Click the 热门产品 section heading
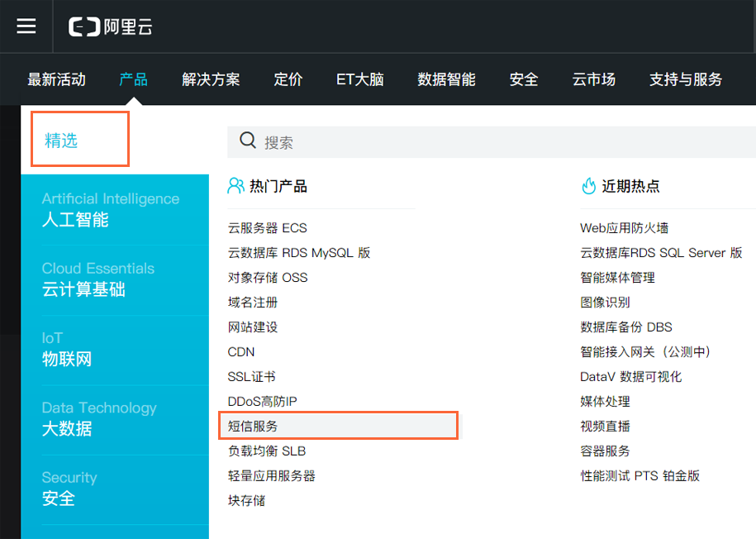The width and height of the screenshot is (756, 539). click(278, 186)
